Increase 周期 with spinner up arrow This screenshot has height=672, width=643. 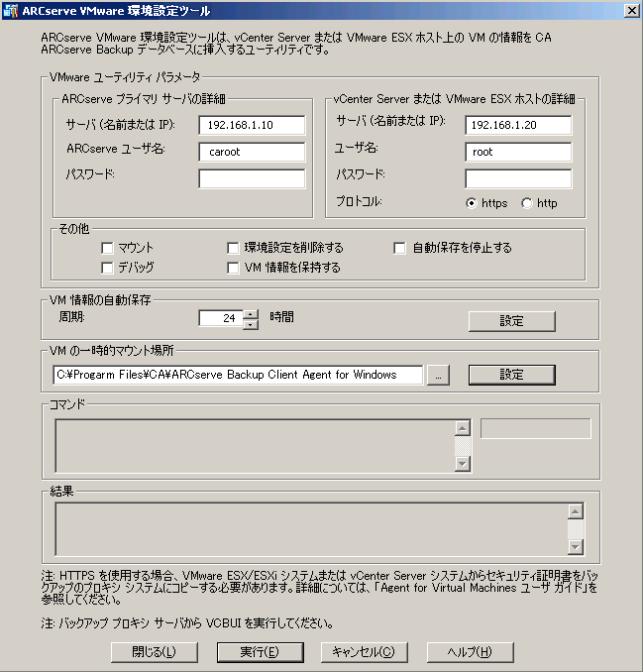click(x=251, y=314)
